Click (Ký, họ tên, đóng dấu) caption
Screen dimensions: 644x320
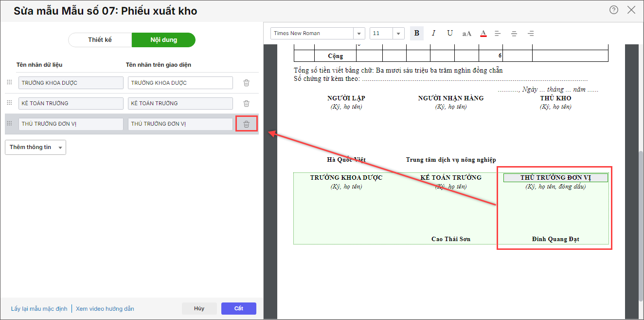(555, 187)
